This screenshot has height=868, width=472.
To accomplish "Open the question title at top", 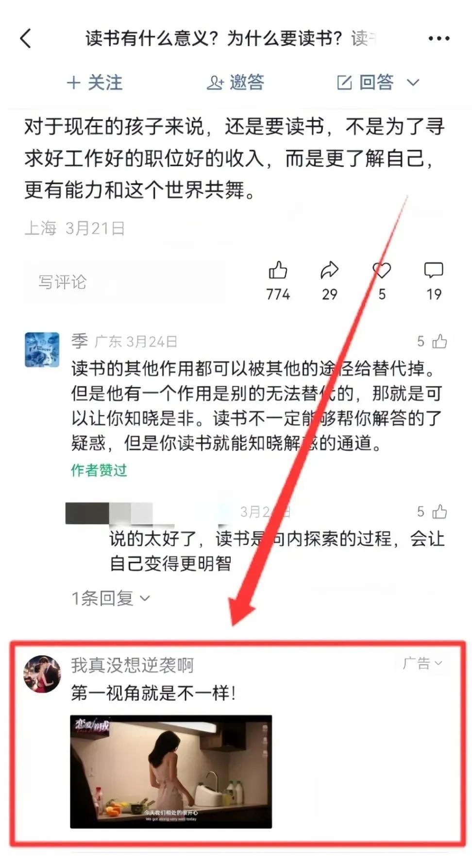I will (x=231, y=38).
